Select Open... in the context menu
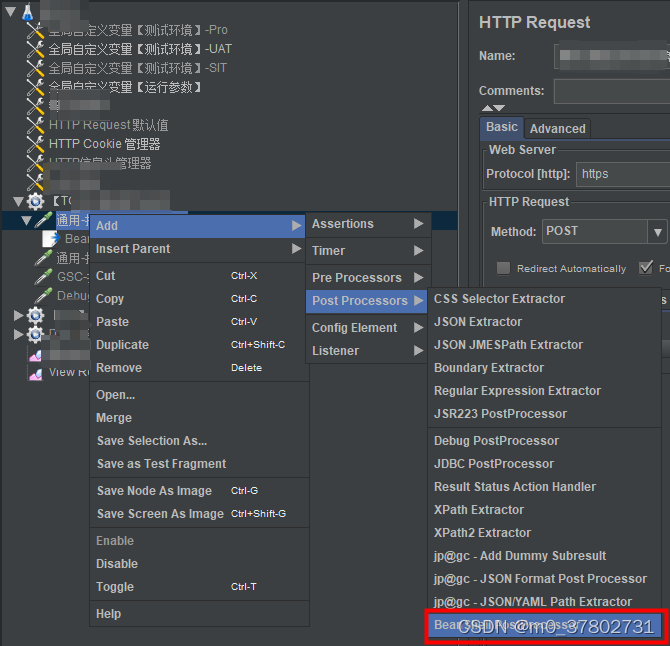The image size is (670, 646). coord(197,395)
